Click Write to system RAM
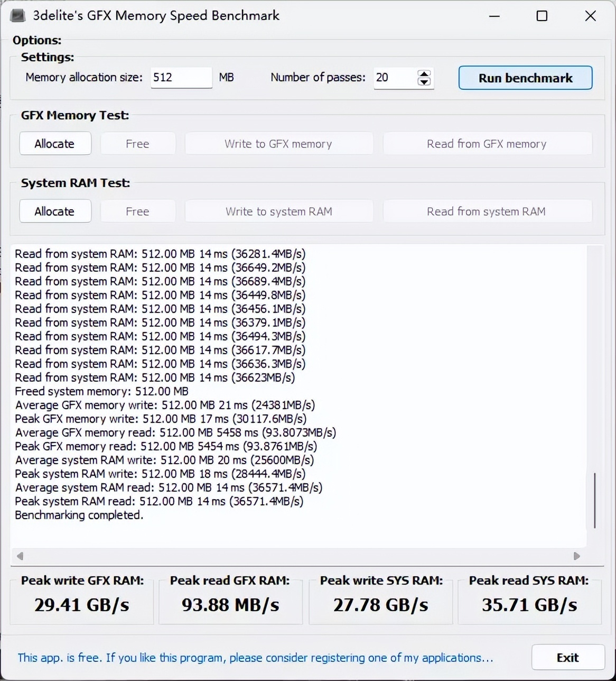Image resolution: width=616 pixels, height=681 pixels. [x=278, y=211]
